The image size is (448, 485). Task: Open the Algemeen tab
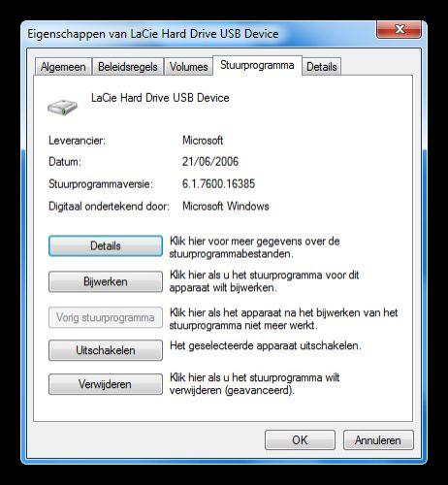tap(63, 67)
